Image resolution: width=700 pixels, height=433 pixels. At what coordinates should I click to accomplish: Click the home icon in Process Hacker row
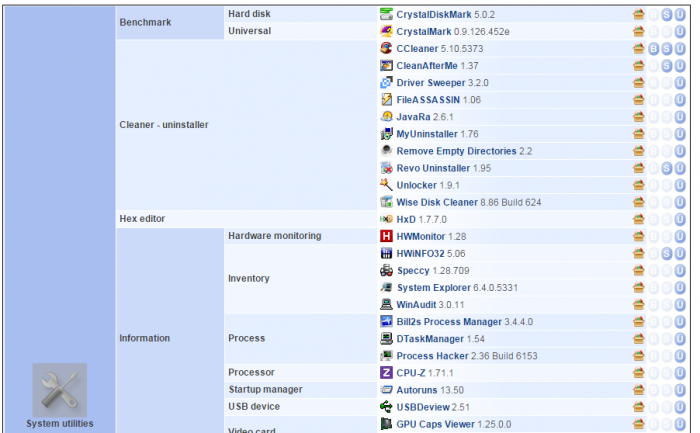[x=638, y=356]
